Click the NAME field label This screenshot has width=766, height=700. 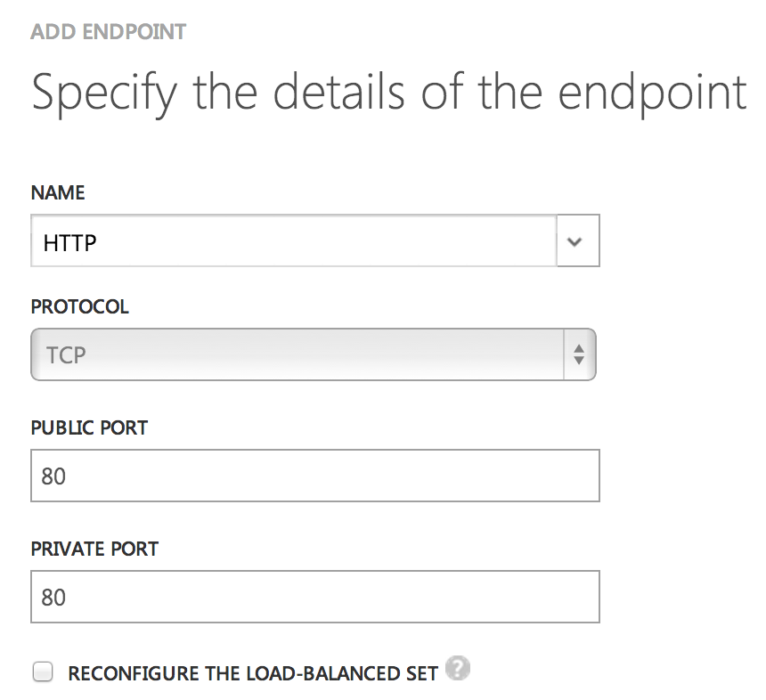pos(58,192)
